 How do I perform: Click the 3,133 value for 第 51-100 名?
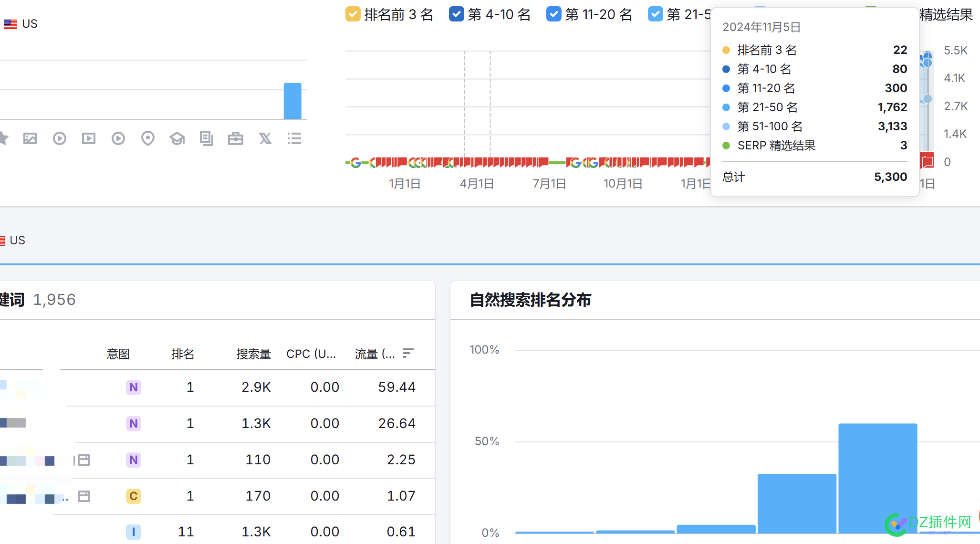893,126
